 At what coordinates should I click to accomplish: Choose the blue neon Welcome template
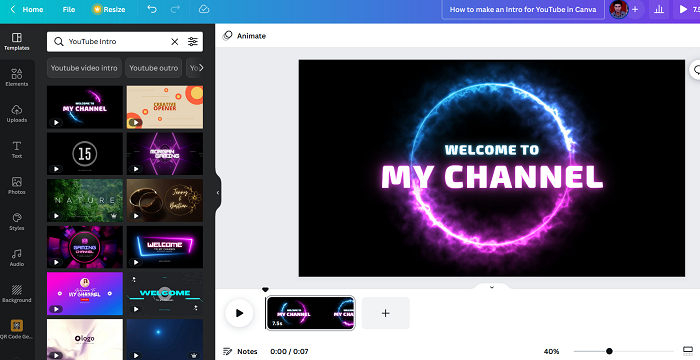click(165, 247)
